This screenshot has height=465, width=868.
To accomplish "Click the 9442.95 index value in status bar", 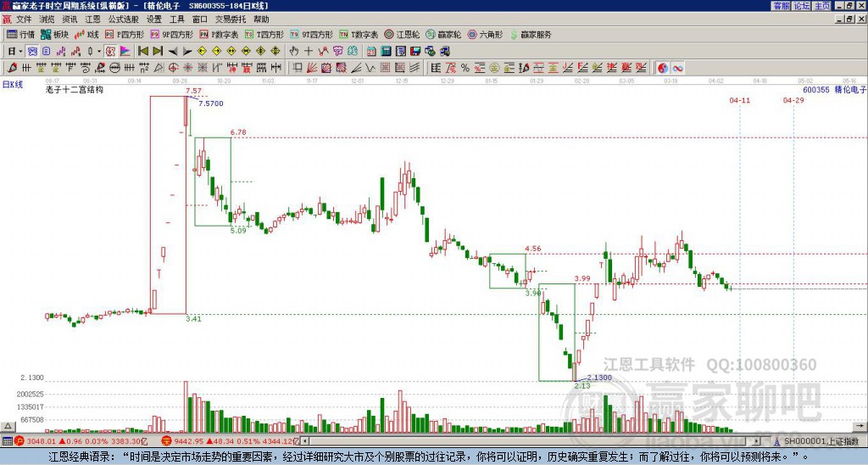I will point(187,441).
